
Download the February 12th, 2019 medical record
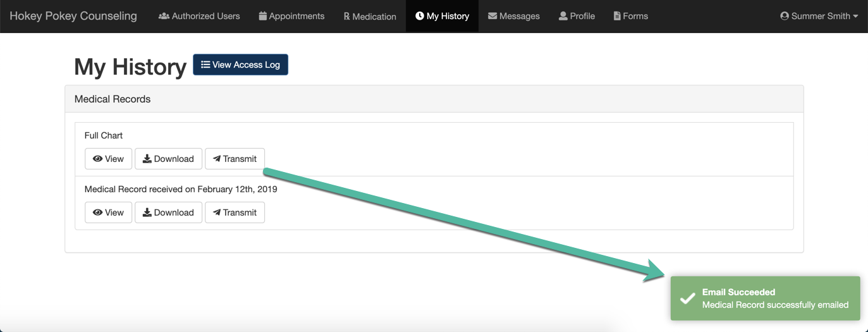click(x=168, y=212)
